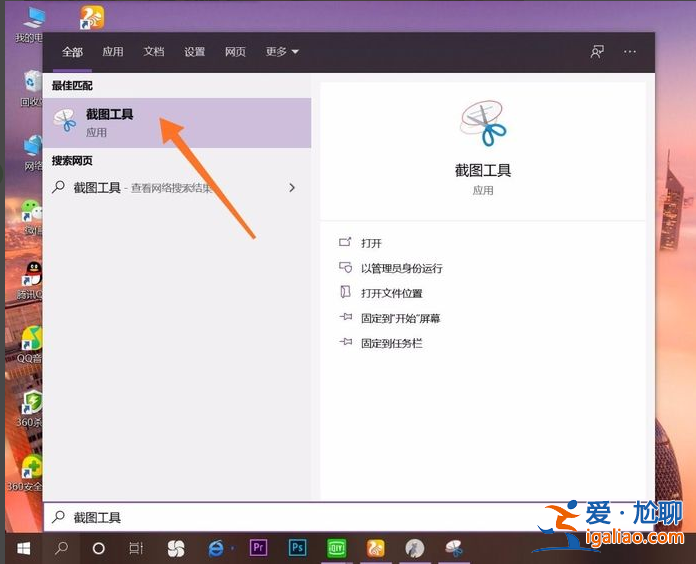Open UC Browser desktop shortcut
The height and width of the screenshot is (564, 696).
click(92, 18)
